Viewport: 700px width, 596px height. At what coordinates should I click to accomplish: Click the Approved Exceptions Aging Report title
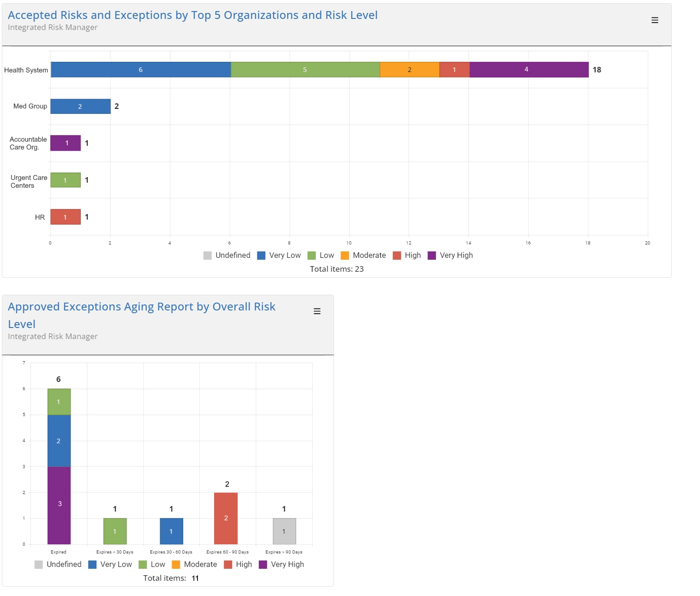tap(142, 316)
